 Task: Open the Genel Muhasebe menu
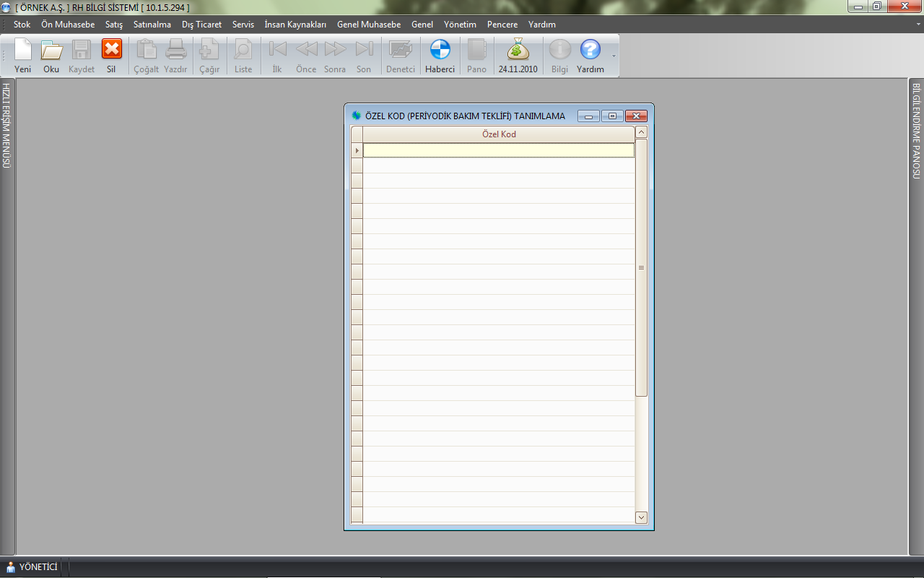[368, 25]
